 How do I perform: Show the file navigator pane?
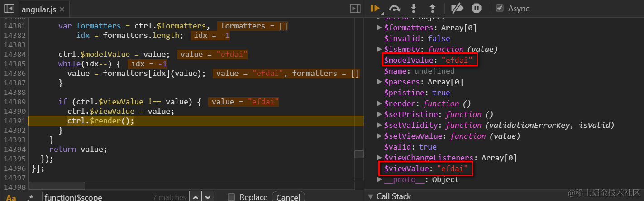pyautogui.click(x=10, y=9)
